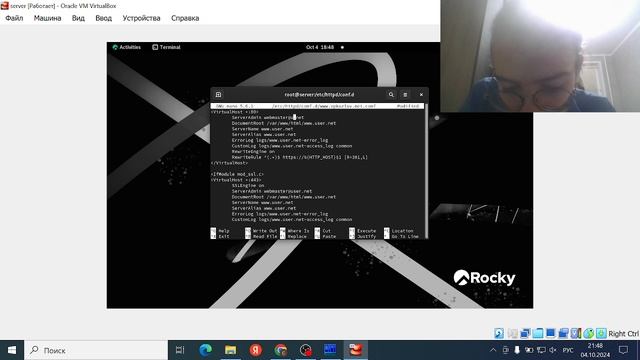Click Activities in GNOME top bar
The image size is (640, 360).
coord(127,47)
